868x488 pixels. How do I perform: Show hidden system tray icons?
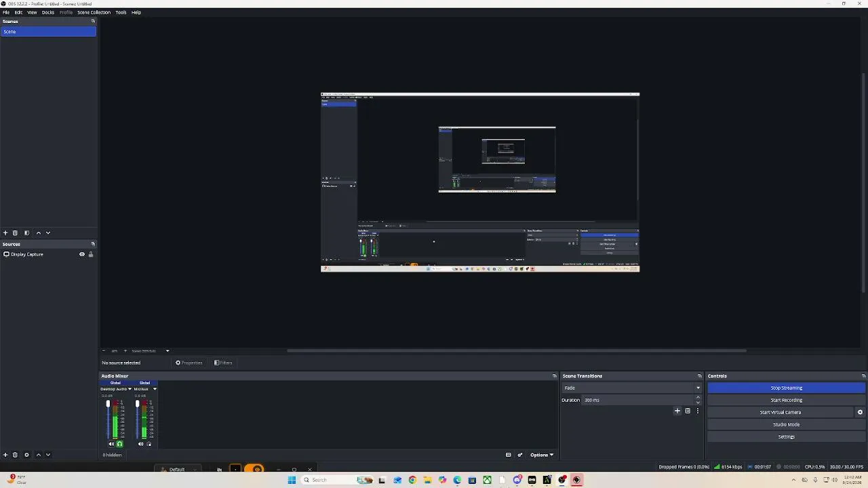[x=793, y=480]
